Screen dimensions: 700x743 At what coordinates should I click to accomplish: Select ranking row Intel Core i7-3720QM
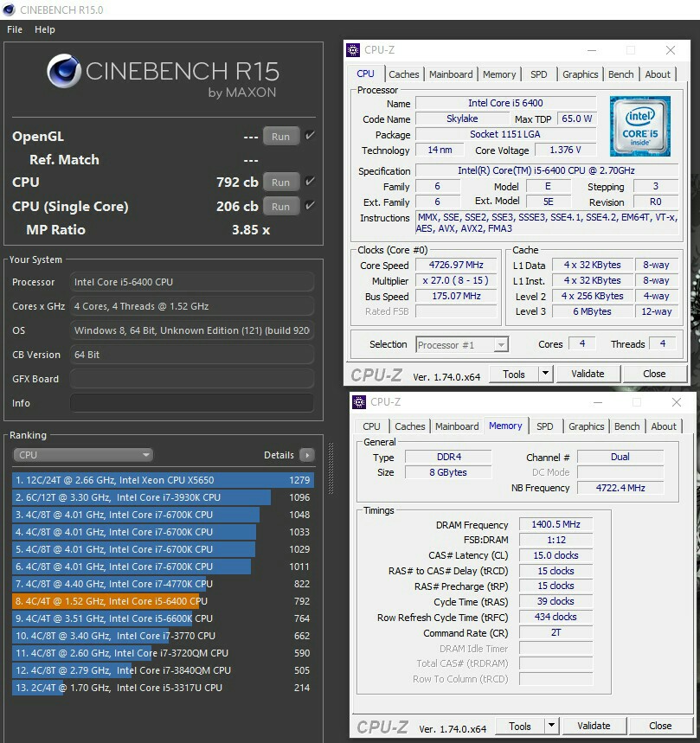[163, 653]
